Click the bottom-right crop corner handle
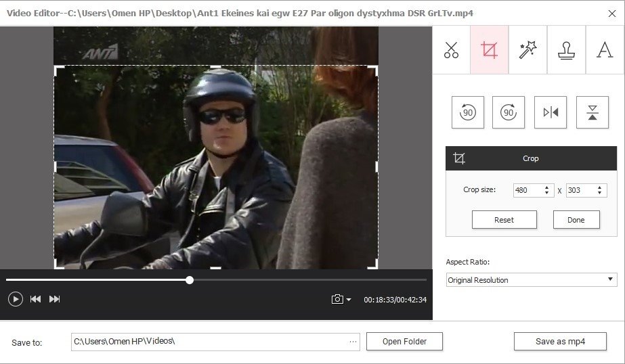The image size is (625, 364). pyautogui.click(x=372, y=265)
